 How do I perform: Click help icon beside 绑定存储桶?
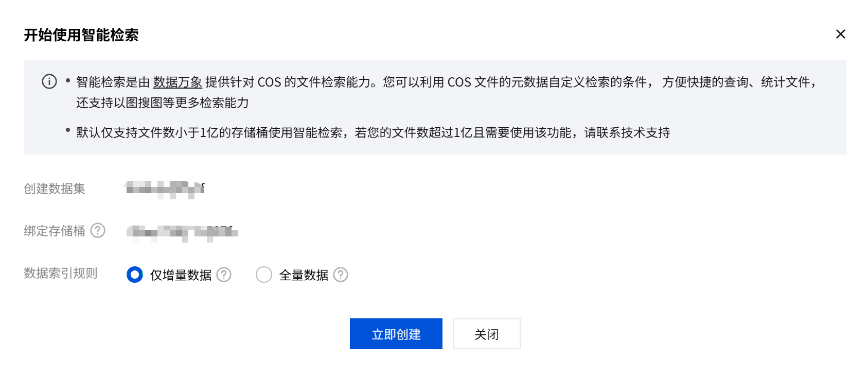pos(98,230)
